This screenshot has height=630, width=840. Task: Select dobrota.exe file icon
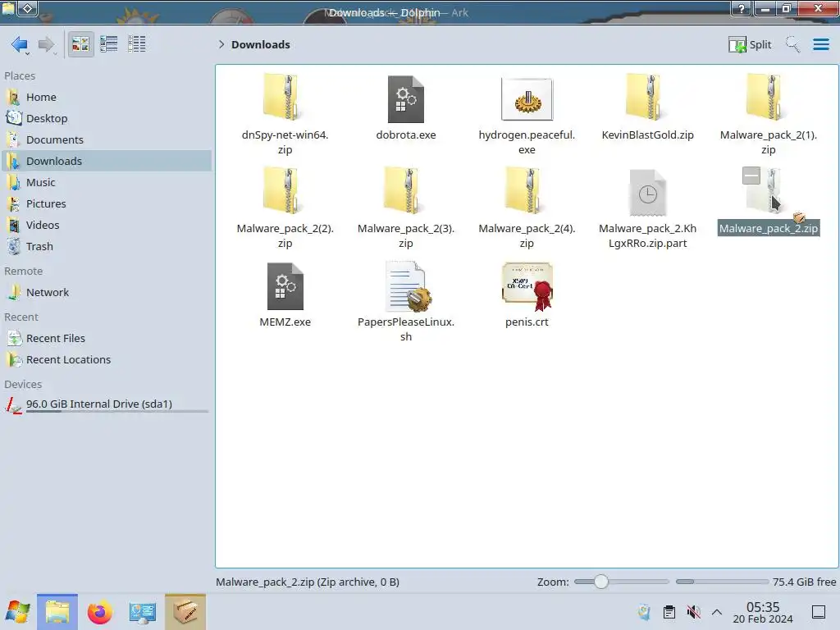405,98
